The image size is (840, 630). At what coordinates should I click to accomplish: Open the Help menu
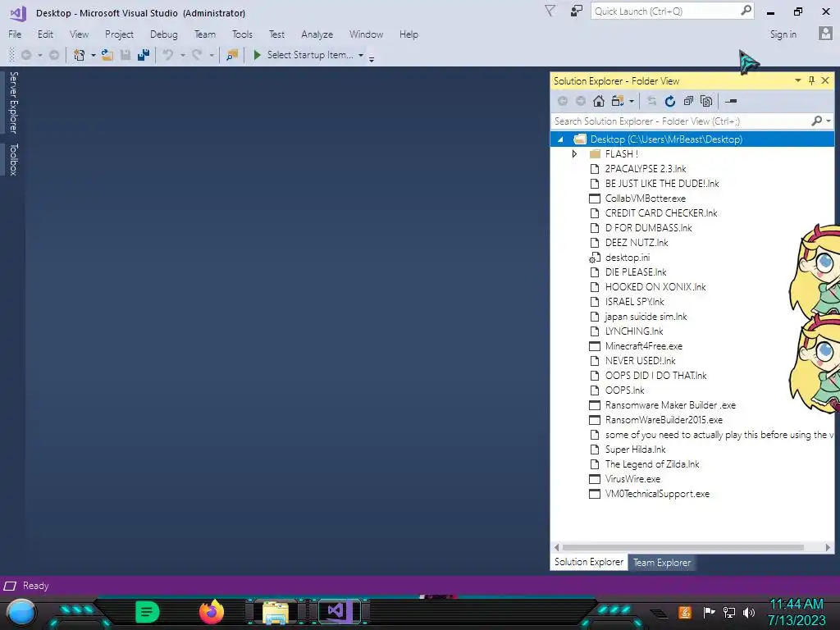(x=409, y=34)
